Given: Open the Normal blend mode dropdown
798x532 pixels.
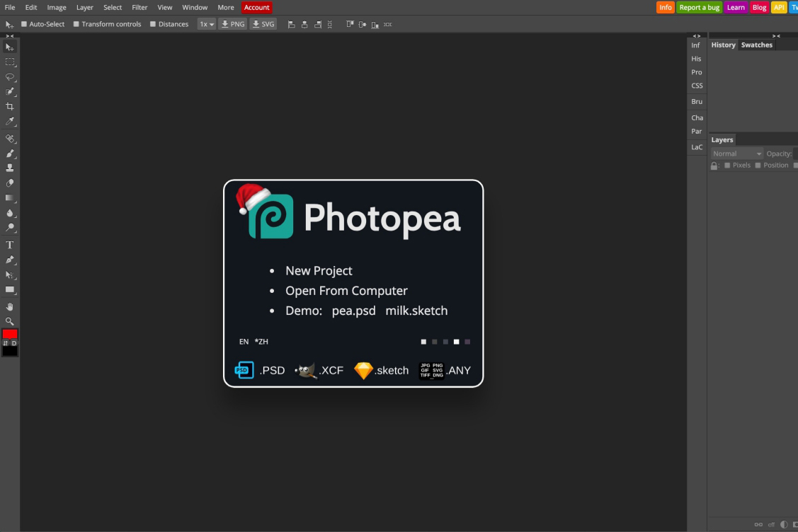Looking at the screenshot, I should [x=736, y=153].
